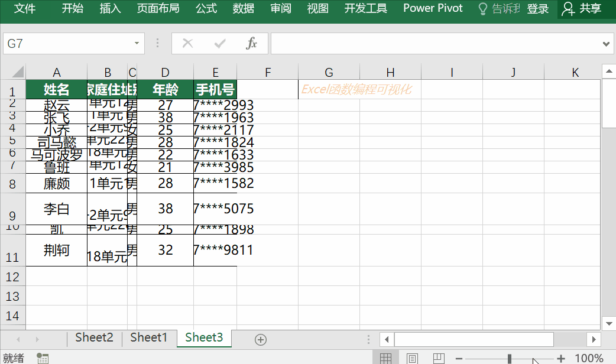Click vertical scrollbar down arrow
The image size is (616, 364).
609,324
